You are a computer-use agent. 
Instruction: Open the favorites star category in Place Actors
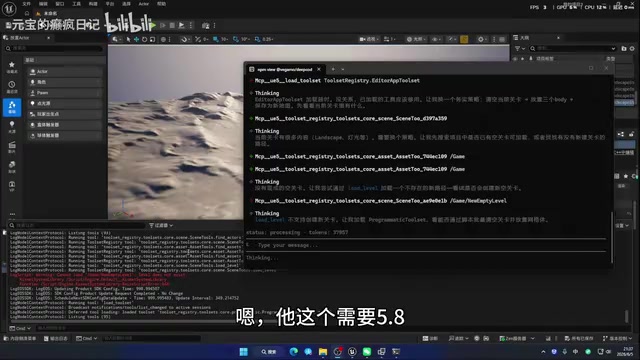(12, 67)
